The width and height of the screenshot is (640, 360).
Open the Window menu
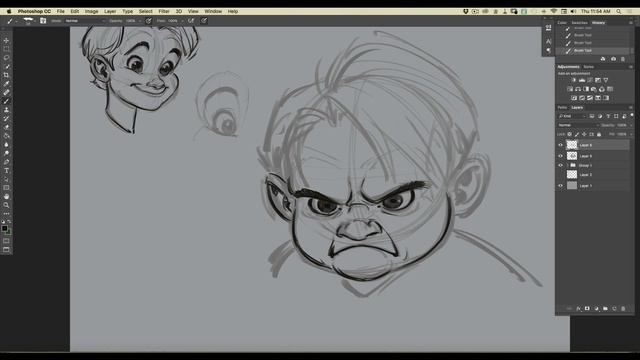213,11
